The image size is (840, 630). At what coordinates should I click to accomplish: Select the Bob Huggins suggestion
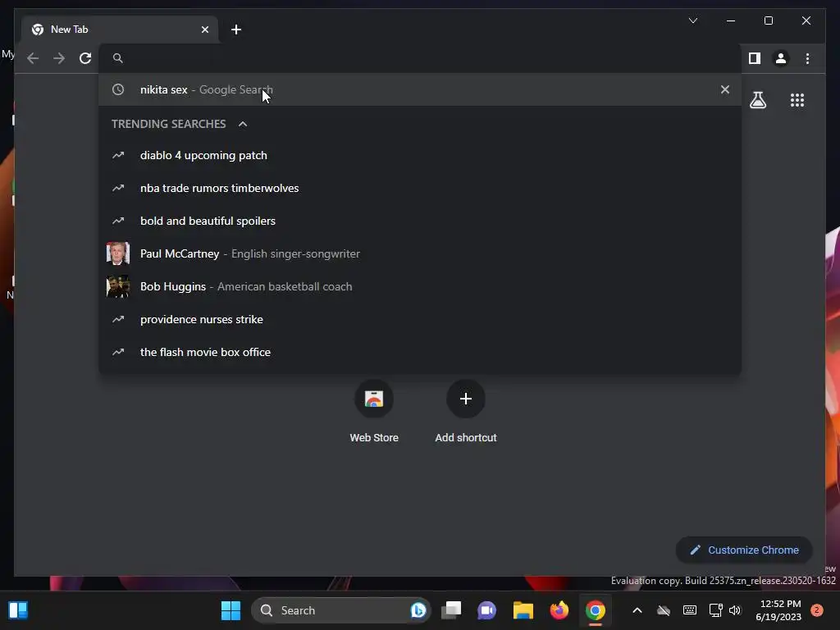[420, 286]
